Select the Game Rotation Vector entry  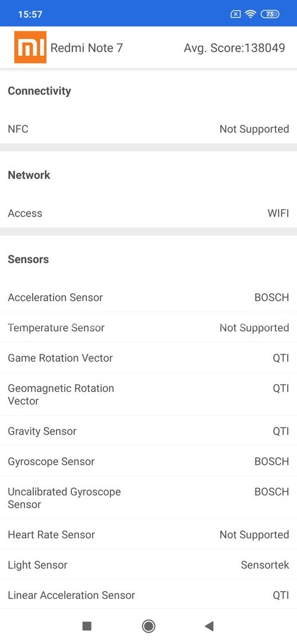pos(148,358)
